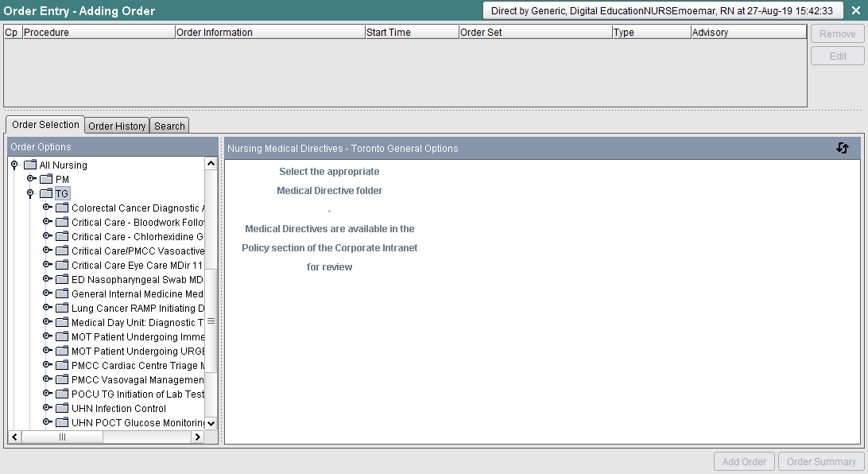Image resolution: width=868 pixels, height=474 pixels.
Task: Select the POCU TG Initiation of Lab Test item
Action: [138, 394]
